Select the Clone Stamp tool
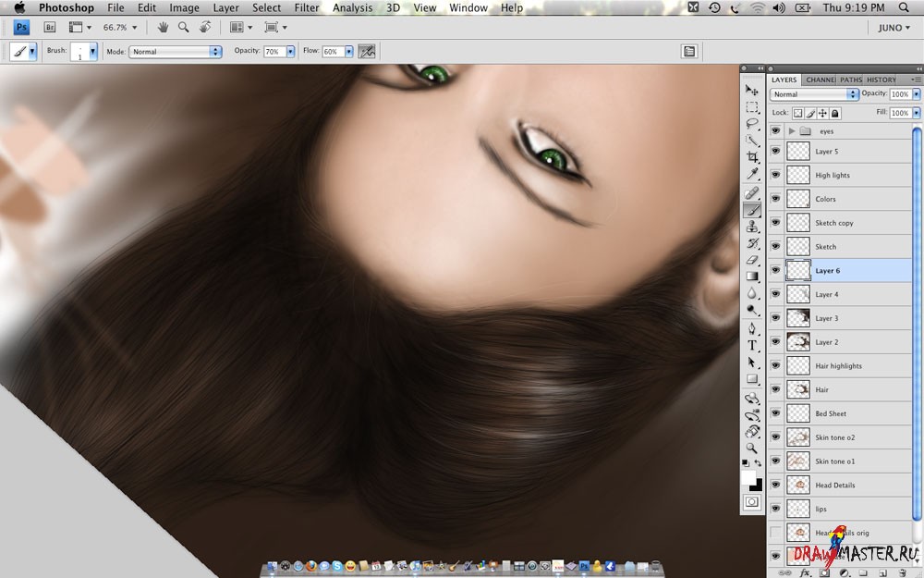The width and height of the screenshot is (924, 578). pyautogui.click(x=752, y=227)
